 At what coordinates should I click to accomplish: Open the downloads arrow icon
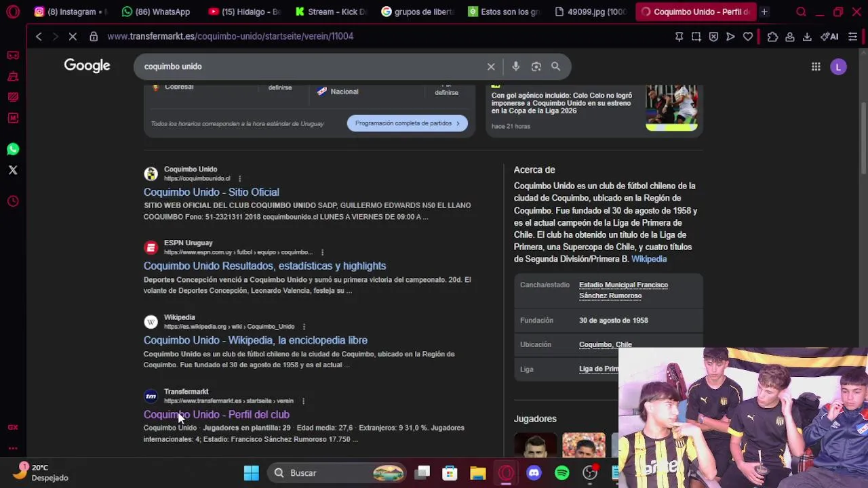coord(807,37)
